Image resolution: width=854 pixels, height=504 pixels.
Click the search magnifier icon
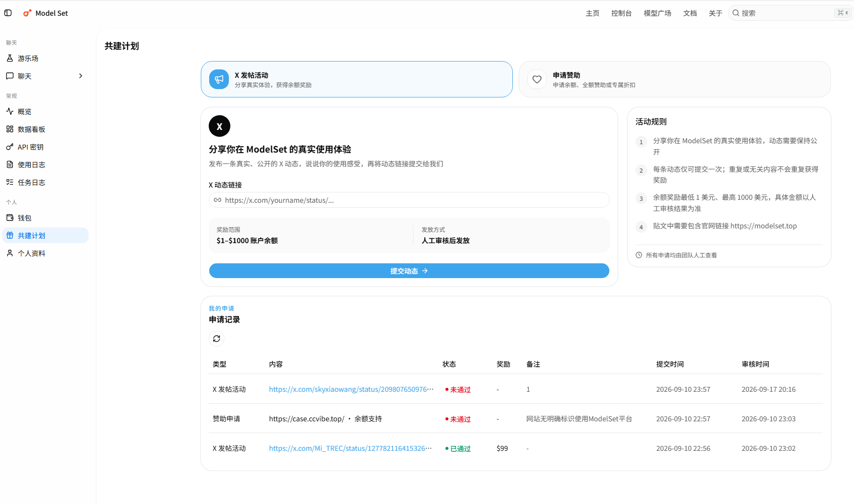(x=736, y=13)
